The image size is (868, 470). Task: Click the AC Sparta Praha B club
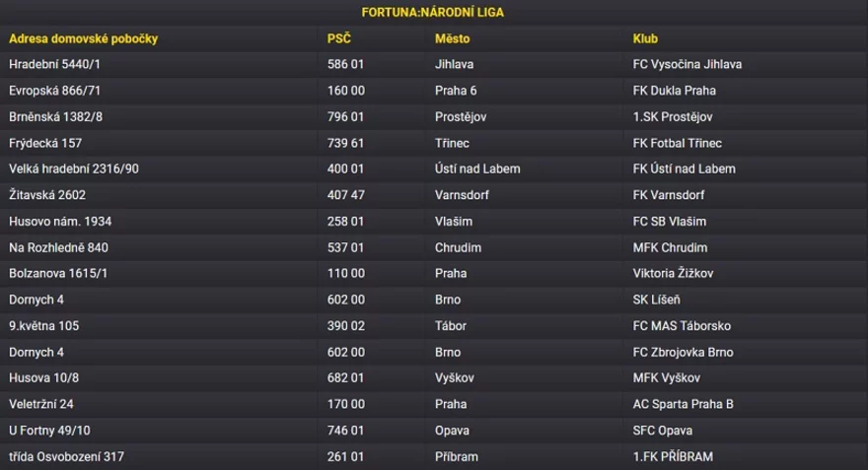tap(684, 404)
